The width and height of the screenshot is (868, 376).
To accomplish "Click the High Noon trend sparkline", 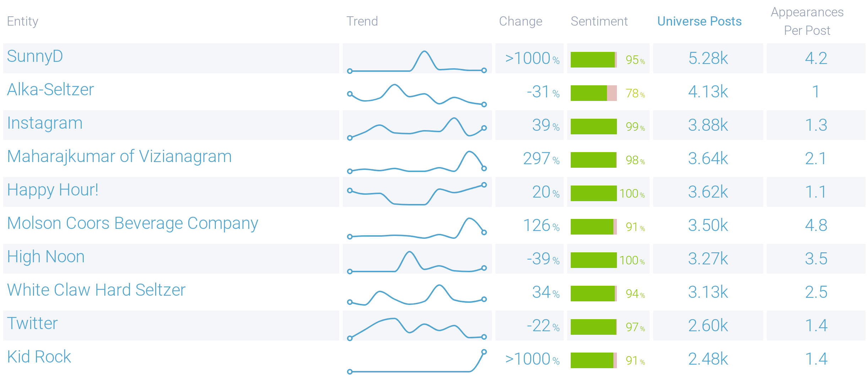I will tap(417, 261).
